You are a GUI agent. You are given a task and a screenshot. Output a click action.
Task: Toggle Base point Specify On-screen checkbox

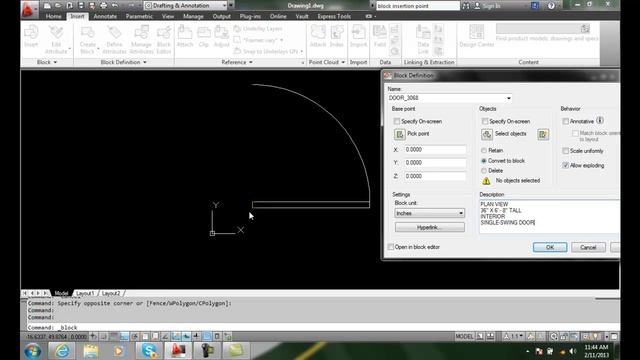[x=396, y=121]
